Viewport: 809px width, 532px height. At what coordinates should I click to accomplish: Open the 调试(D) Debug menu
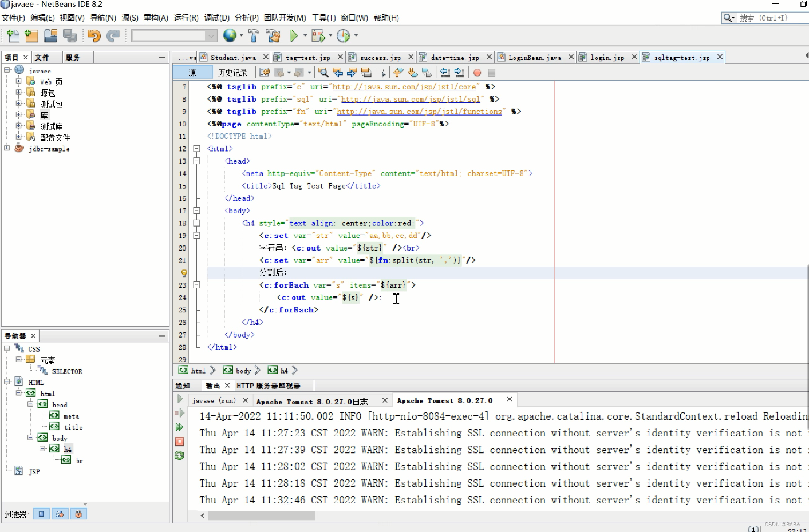coord(217,18)
